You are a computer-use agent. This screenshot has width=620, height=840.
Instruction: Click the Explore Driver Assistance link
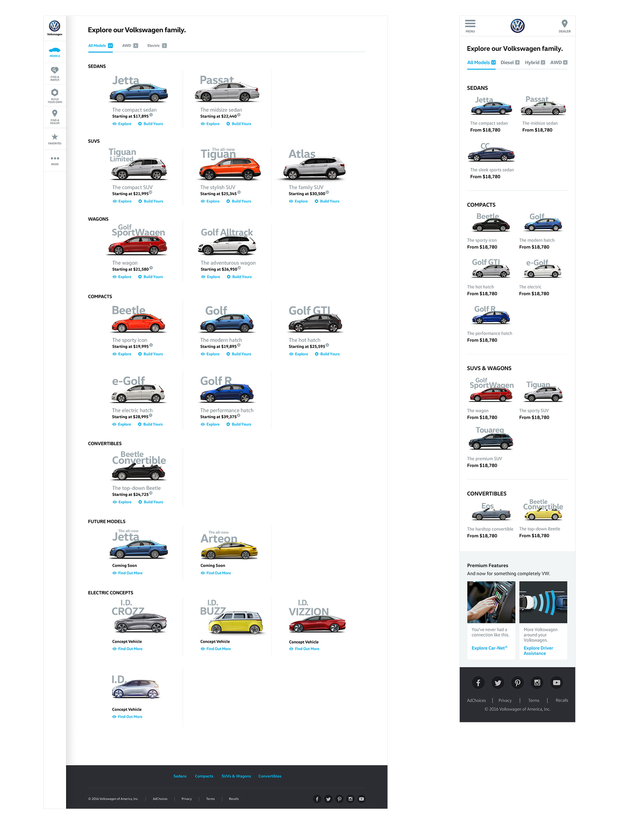pos(538,650)
